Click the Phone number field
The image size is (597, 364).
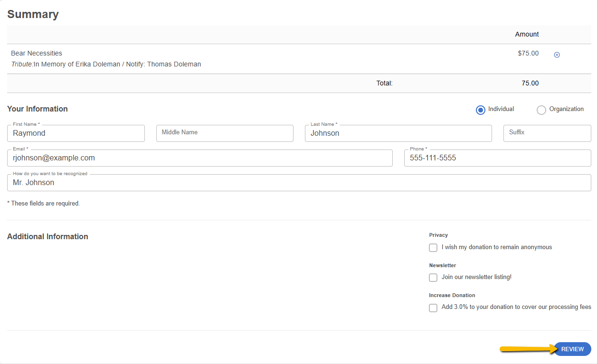498,158
